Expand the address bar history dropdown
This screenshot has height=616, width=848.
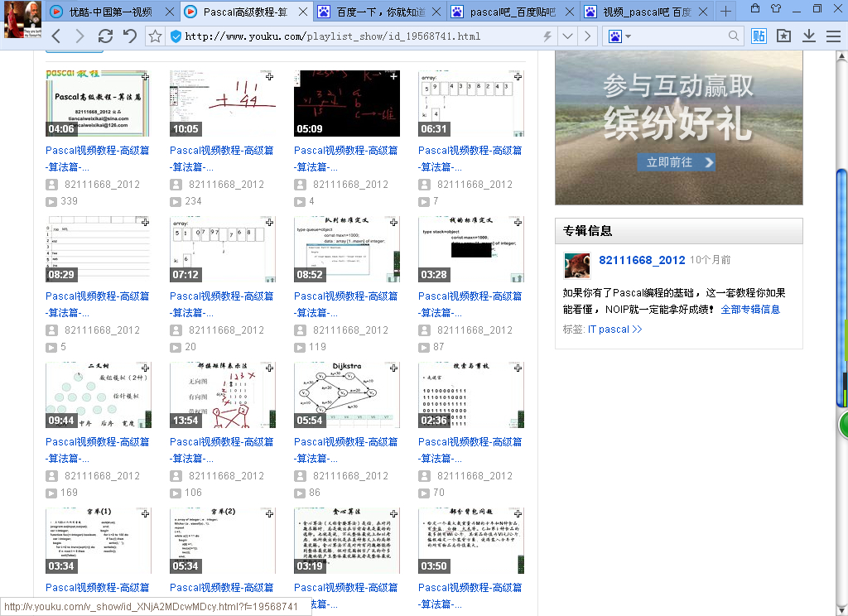(567, 36)
